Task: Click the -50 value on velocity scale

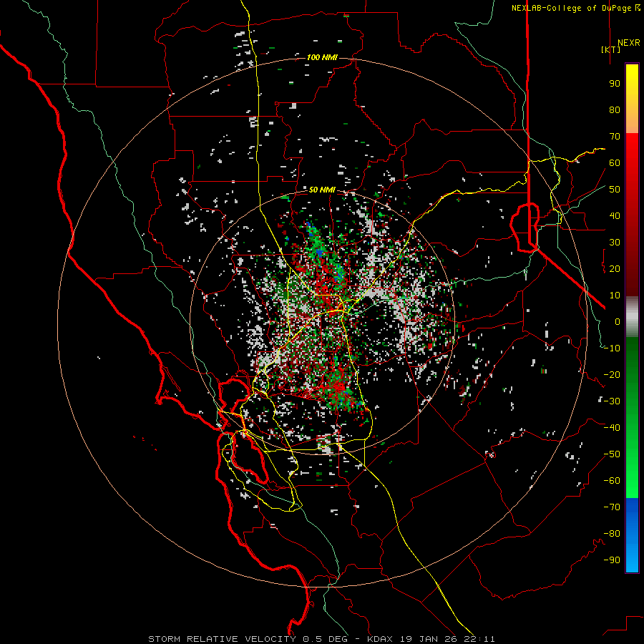Action: [x=612, y=454]
